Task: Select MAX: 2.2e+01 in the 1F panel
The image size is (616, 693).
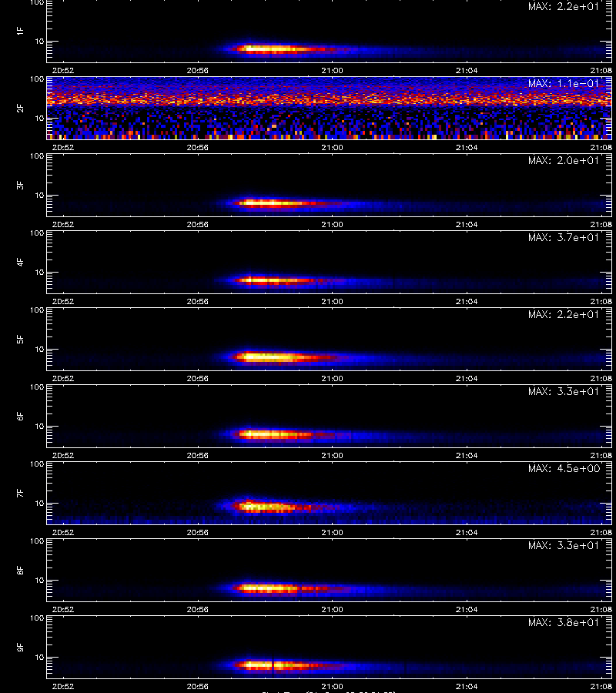Action: point(564,7)
